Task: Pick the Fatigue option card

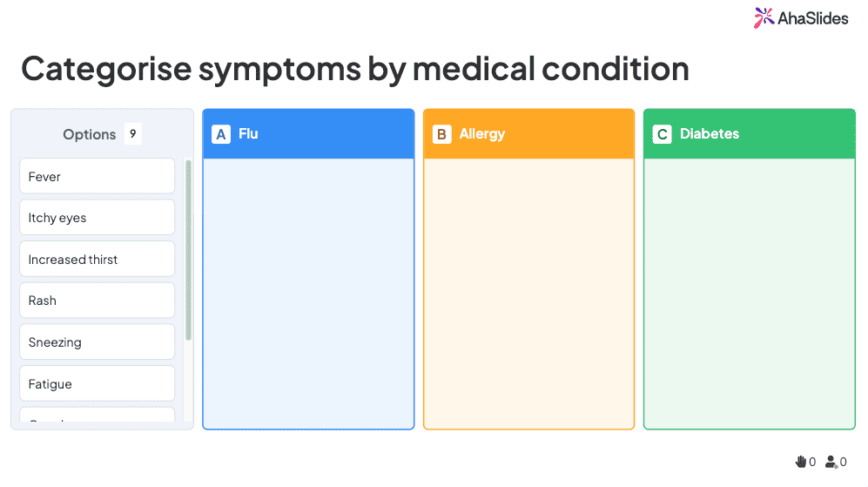Action: point(97,383)
